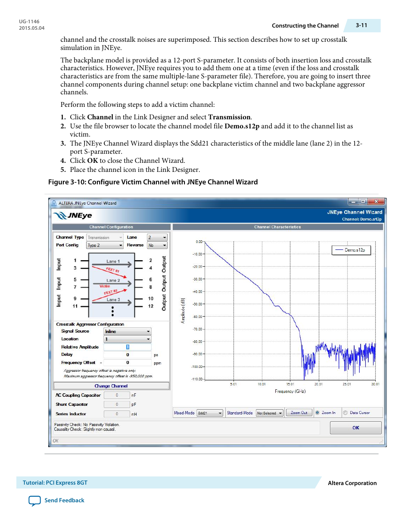411x532 pixels.
Task: Click the 'Constructing the Channel' header title
Action: click(x=305, y=26)
